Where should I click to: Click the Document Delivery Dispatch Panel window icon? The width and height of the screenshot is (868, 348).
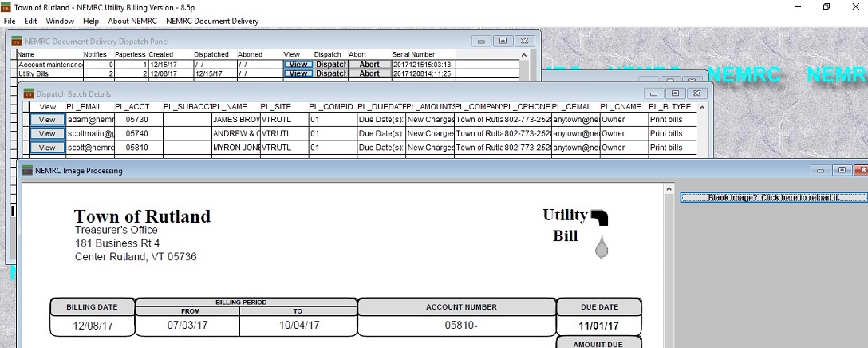(16, 40)
